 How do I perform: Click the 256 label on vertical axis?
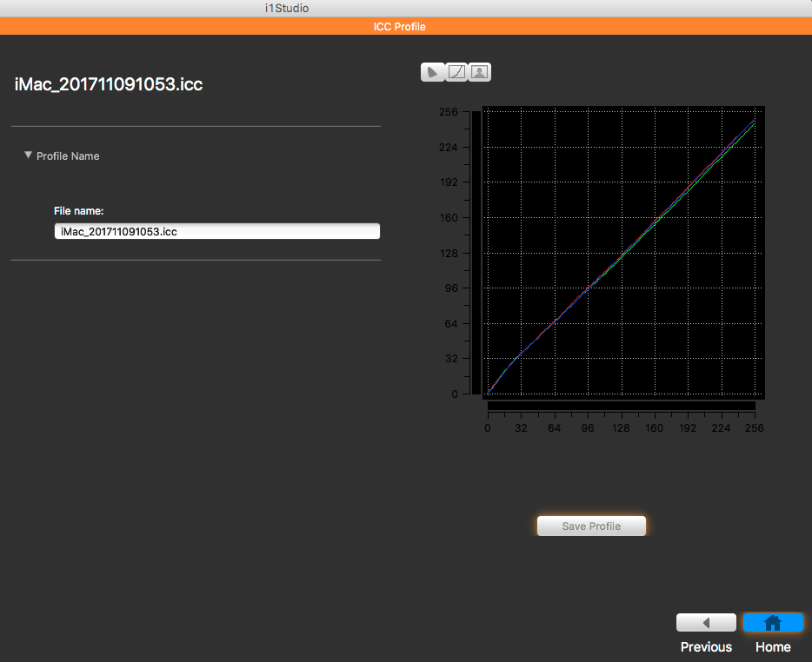[x=448, y=112]
